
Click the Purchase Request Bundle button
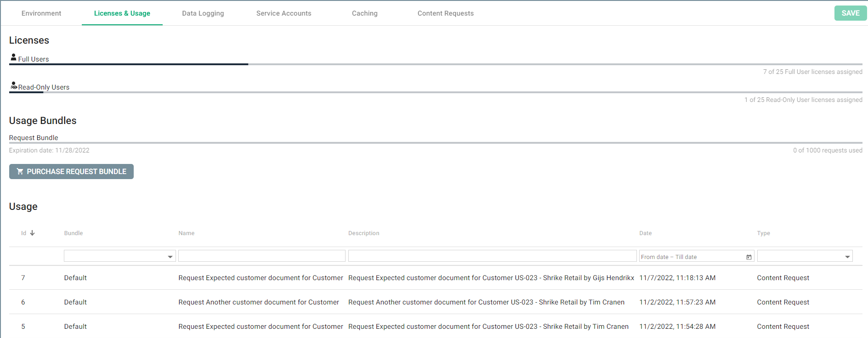click(71, 172)
